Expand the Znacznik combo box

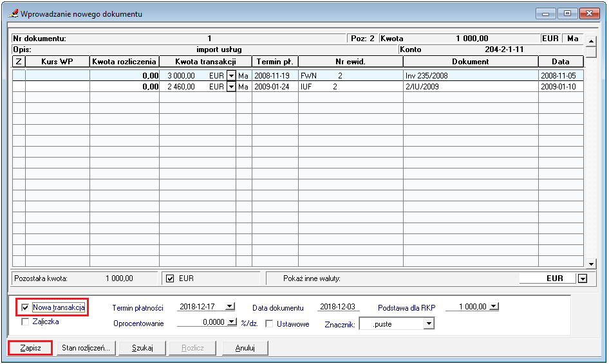[429, 323]
